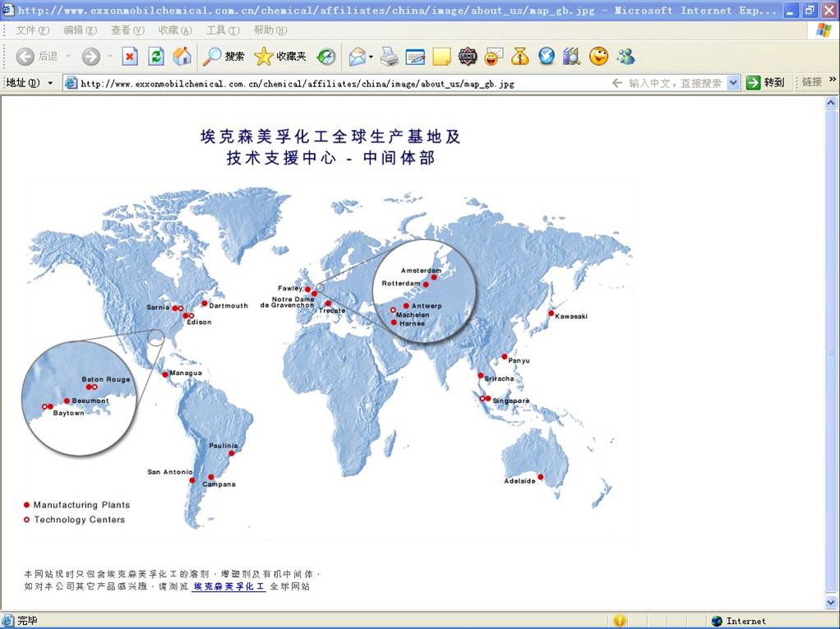Open the 工具 menu
Viewport: 840px width, 629px height.
tap(223, 30)
